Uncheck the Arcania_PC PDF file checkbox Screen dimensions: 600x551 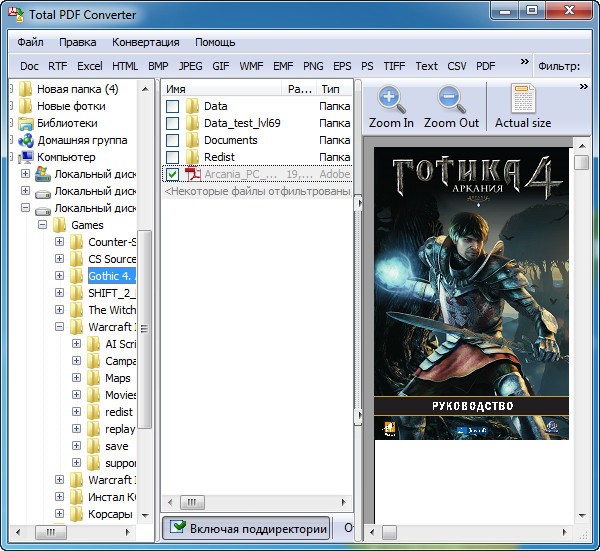coord(173,174)
